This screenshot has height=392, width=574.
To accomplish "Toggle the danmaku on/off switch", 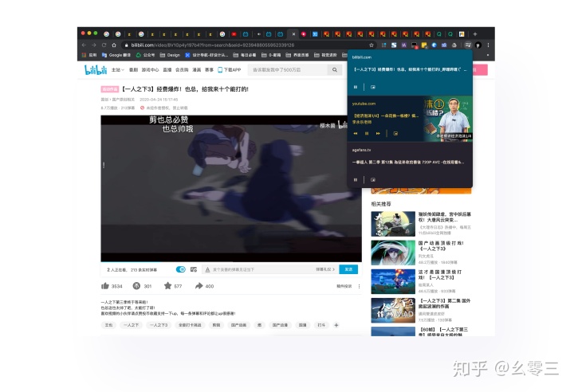I will pyautogui.click(x=180, y=269).
